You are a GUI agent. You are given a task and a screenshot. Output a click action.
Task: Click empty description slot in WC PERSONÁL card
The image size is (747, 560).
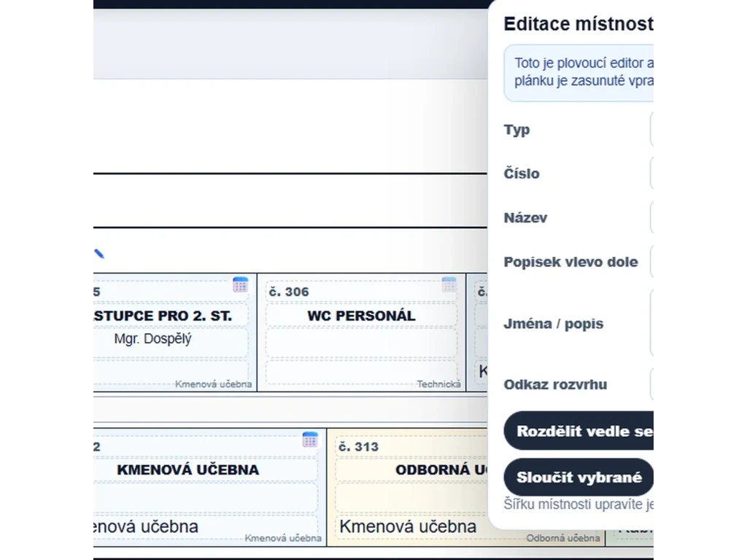coord(361,343)
